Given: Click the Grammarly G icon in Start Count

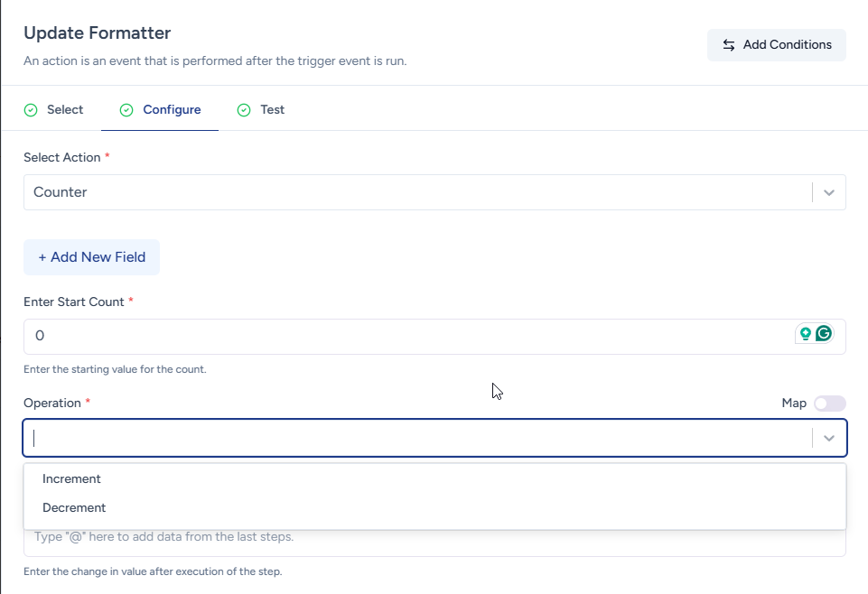Looking at the screenshot, I should tap(823, 334).
